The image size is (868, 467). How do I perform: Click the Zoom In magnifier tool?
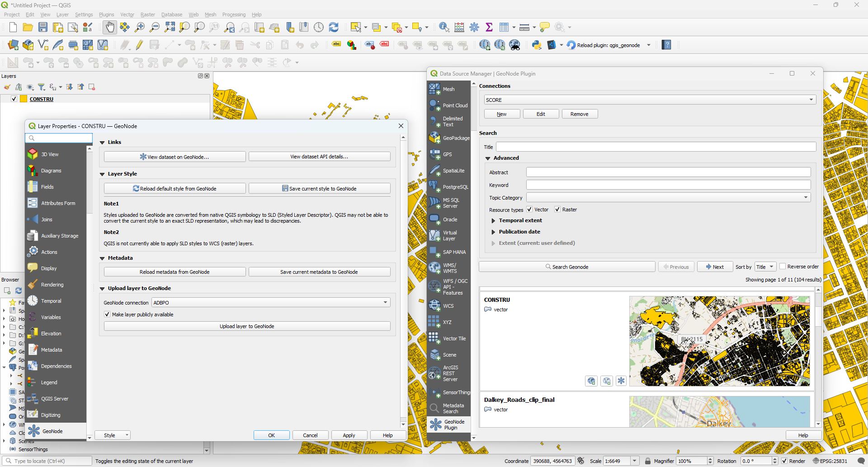140,27
